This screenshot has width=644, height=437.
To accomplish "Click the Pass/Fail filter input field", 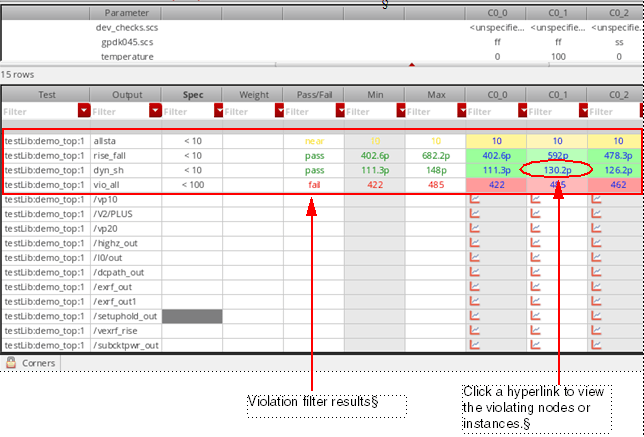I will click(x=310, y=111).
